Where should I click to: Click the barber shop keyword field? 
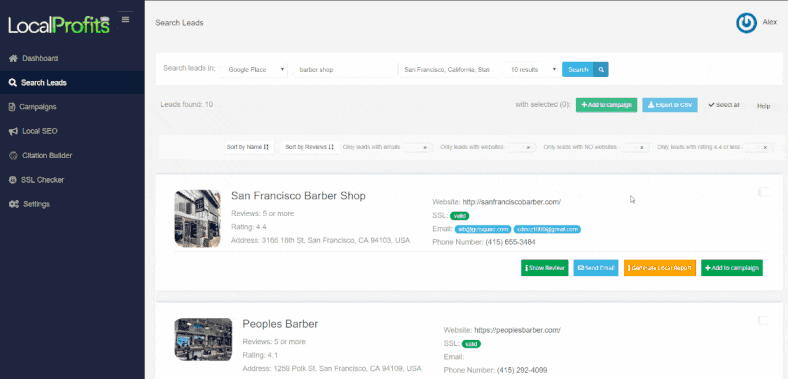pyautogui.click(x=344, y=69)
